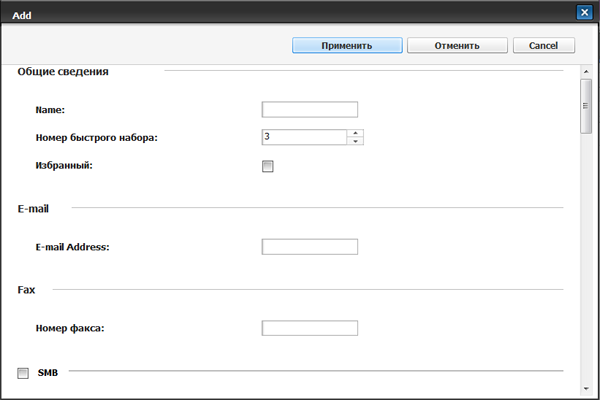Click the Избранный label text
600x400 pixels.
[x=64, y=166]
